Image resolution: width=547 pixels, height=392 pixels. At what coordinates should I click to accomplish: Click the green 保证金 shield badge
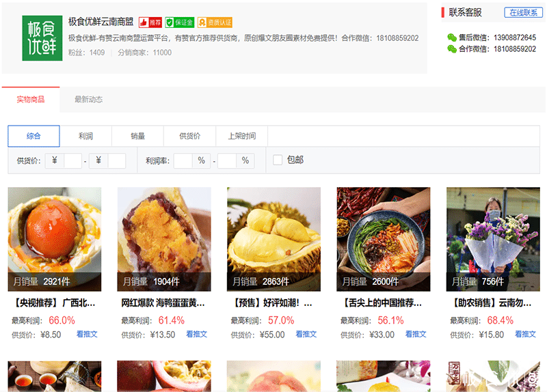click(x=180, y=23)
